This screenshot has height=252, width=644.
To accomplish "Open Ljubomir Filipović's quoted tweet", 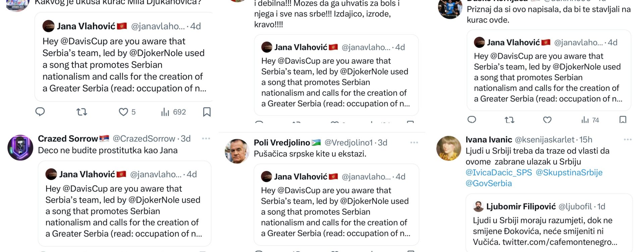I will pyautogui.click(x=549, y=223).
